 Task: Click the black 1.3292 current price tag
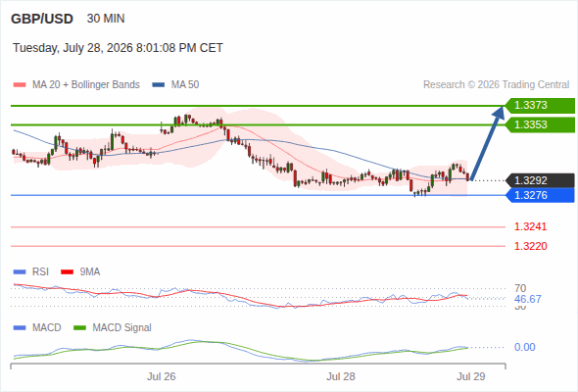[x=540, y=180]
